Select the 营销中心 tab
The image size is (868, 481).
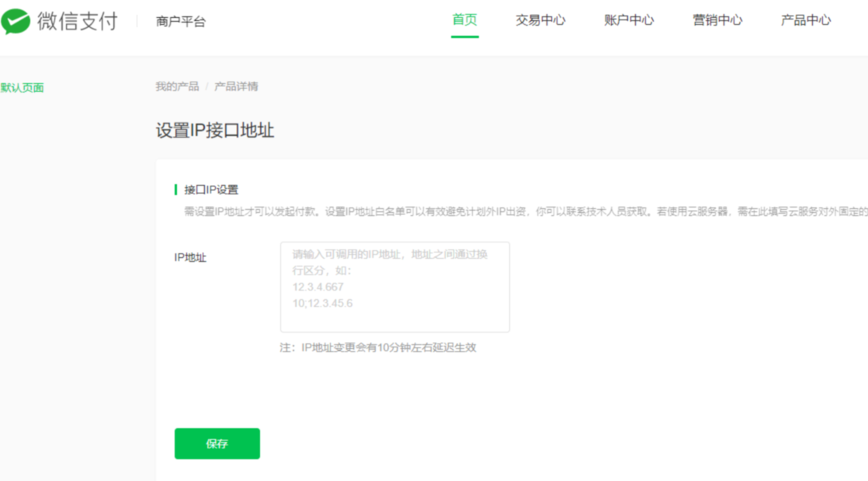tap(717, 20)
